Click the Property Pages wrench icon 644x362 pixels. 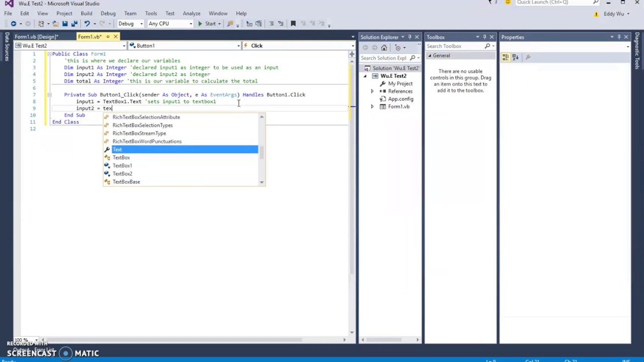pyautogui.click(x=528, y=57)
